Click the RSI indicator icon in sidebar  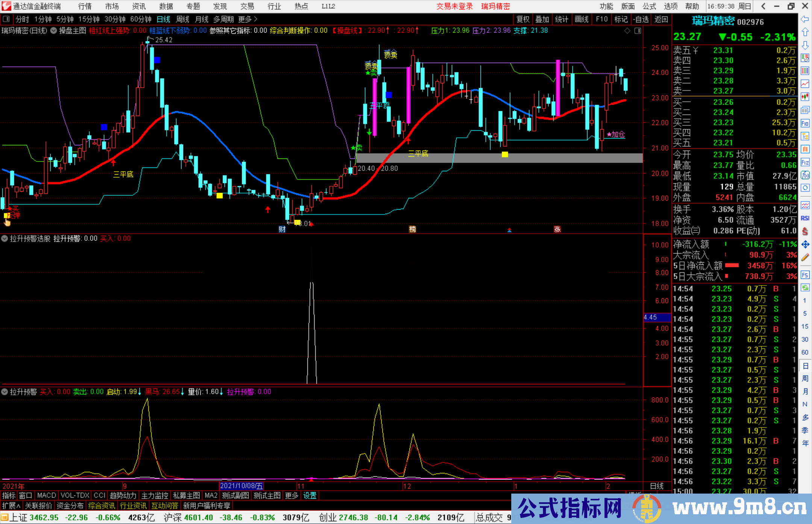805,218
